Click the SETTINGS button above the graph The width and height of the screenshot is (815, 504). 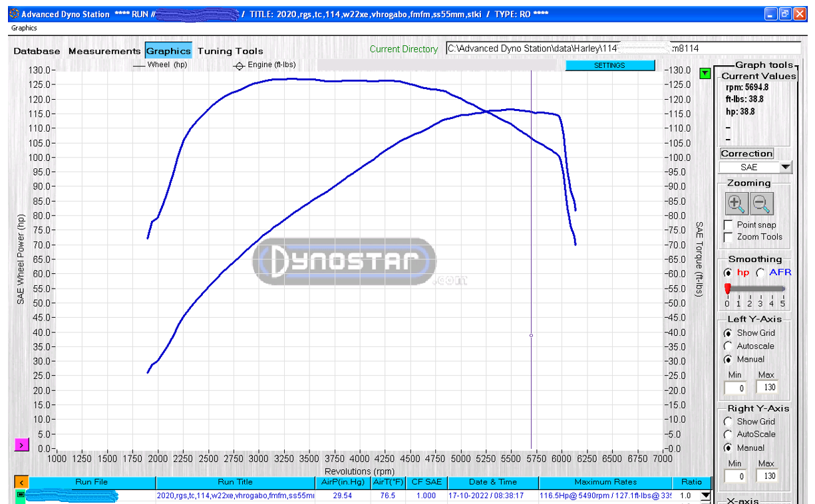tap(609, 65)
